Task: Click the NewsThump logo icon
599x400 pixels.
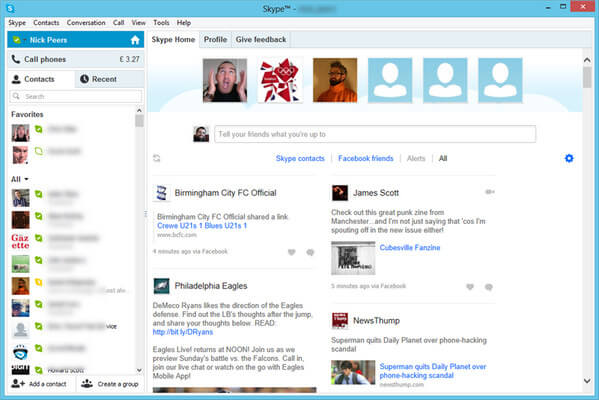Action: coord(340,321)
